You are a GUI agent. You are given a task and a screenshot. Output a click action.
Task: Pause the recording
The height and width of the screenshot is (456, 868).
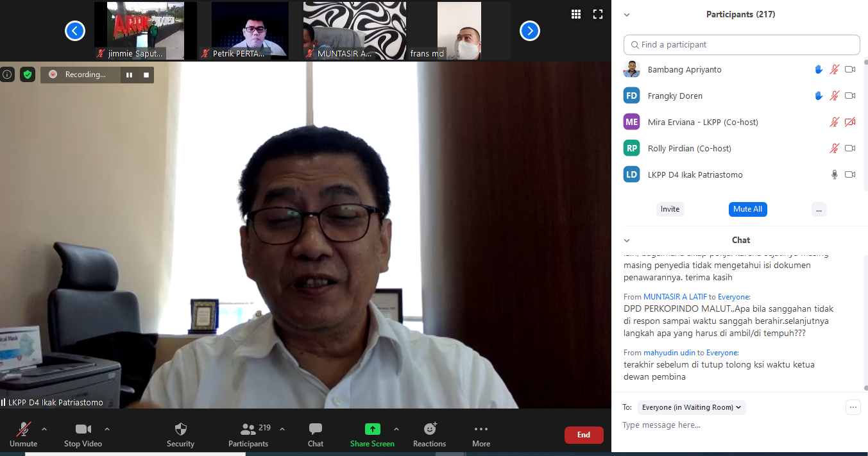tap(129, 75)
